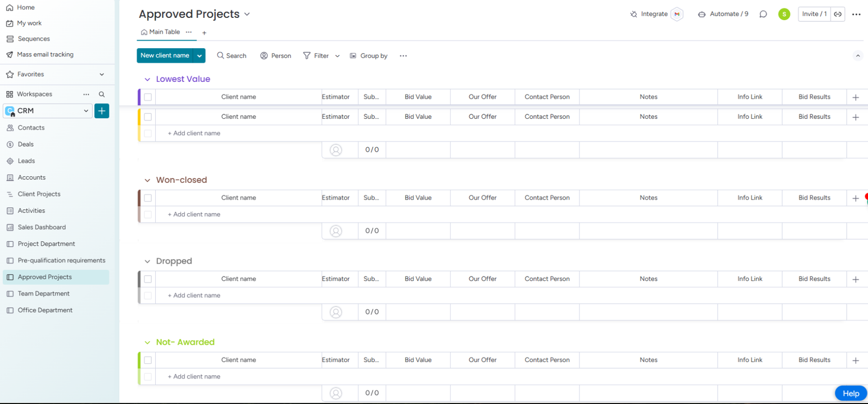Click the Help button
Image resolution: width=868 pixels, height=404 pixels.
click(850, 393)
